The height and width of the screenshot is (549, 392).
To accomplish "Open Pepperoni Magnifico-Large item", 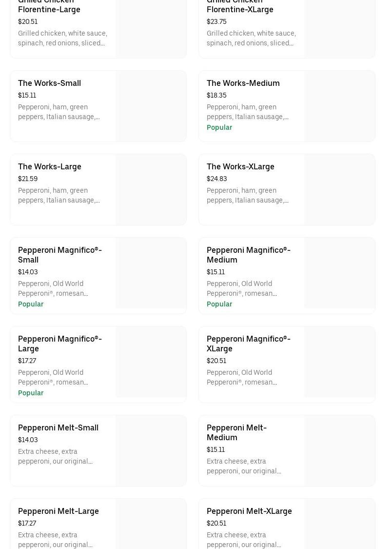I will click(59, 344).
